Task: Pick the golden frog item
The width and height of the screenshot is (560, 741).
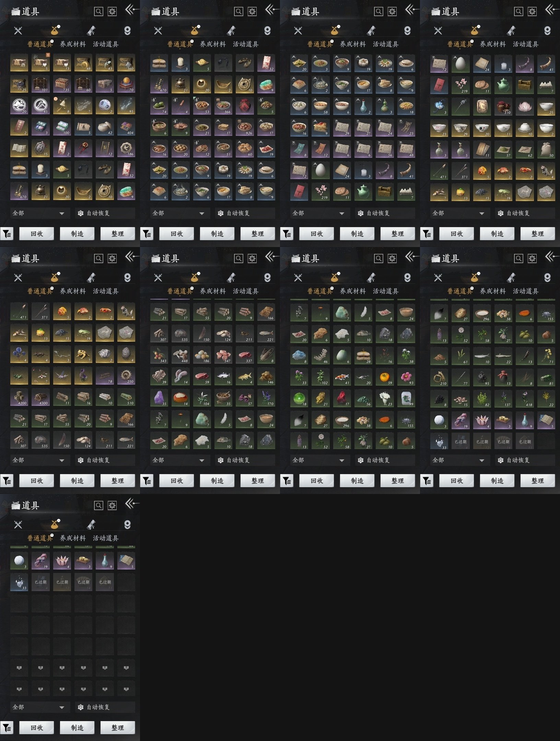Action: coord(83,355)
